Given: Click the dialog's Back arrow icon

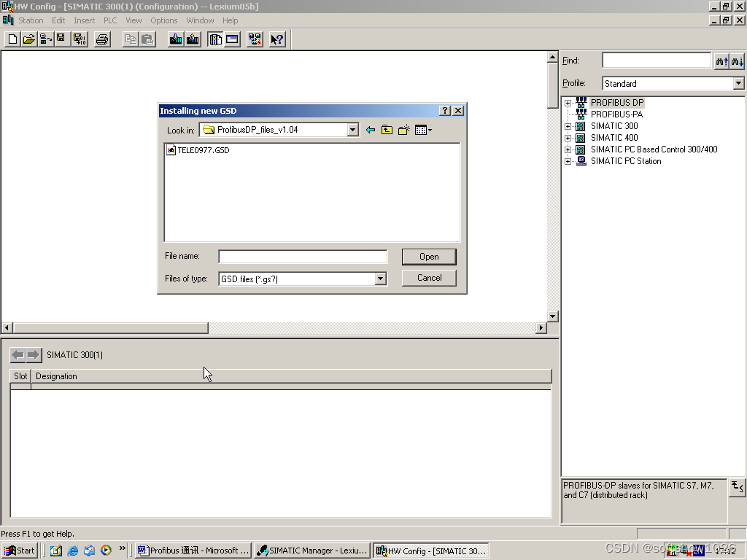Looking at the screenshot, I should click(371, 130).
